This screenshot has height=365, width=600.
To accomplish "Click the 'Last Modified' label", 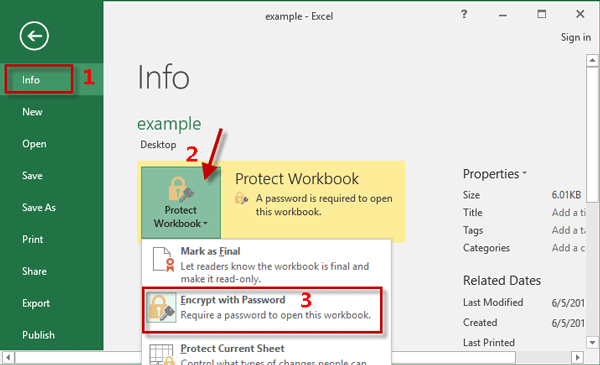I will [493, 302].
